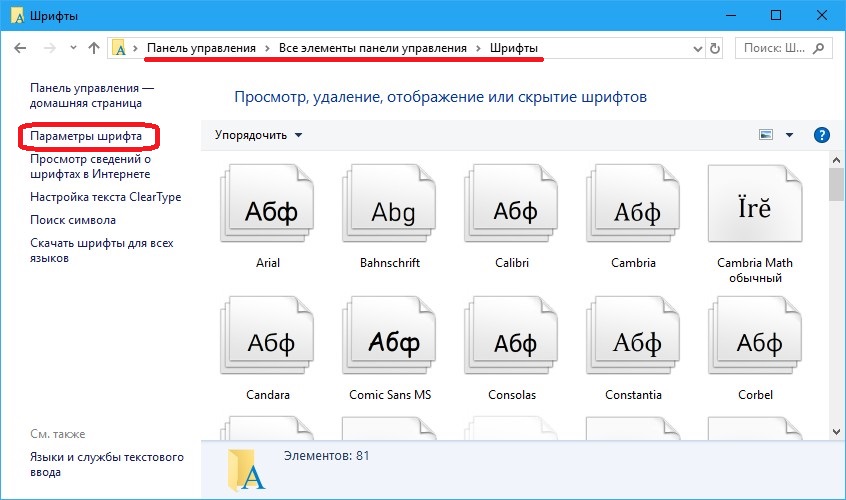
Task: Click Все элементы панели управления breadcrumb
Action: point(373,48)
